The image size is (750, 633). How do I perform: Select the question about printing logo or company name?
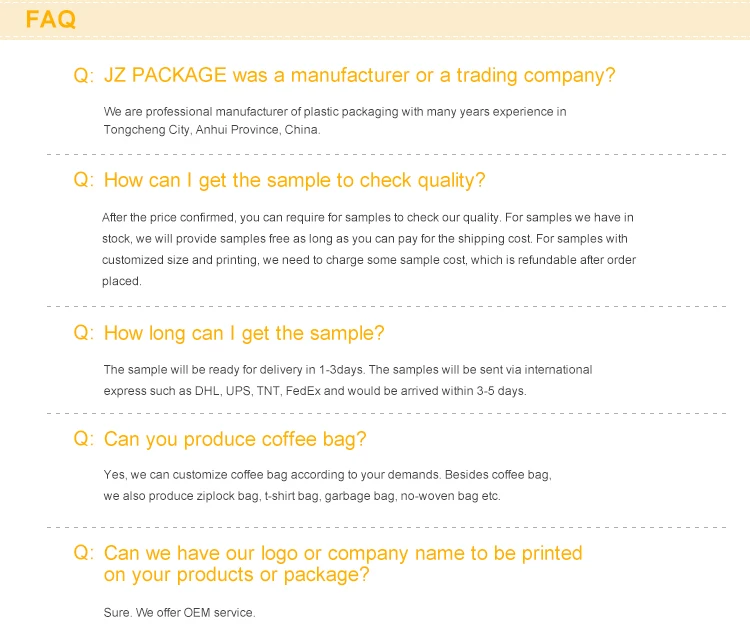(342, 564)
